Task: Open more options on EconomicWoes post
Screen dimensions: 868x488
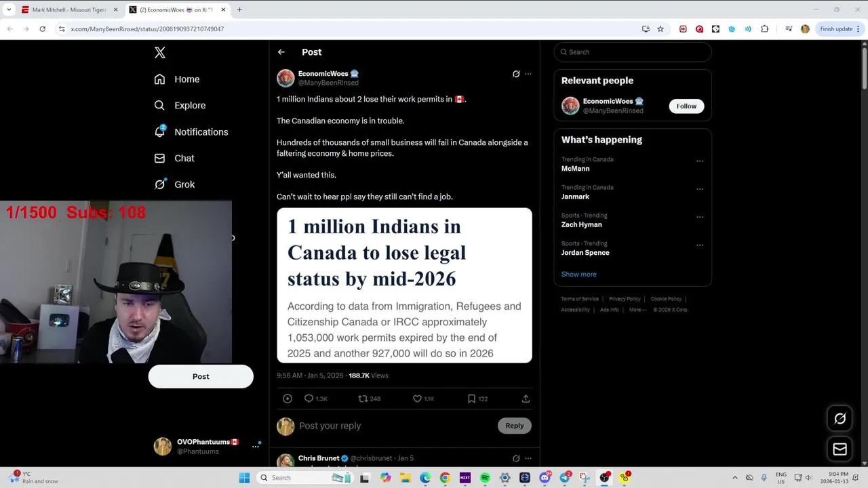Action: tap(528, 74)
